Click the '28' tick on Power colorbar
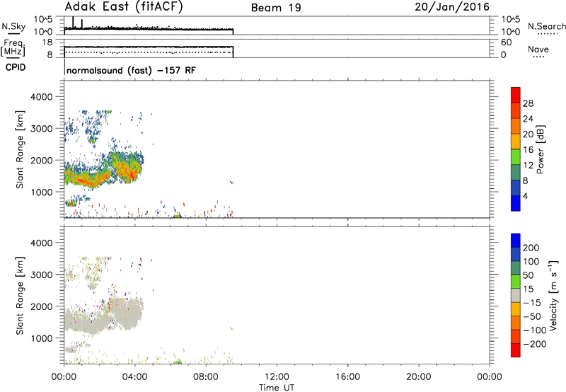 (x=528, y=103)
